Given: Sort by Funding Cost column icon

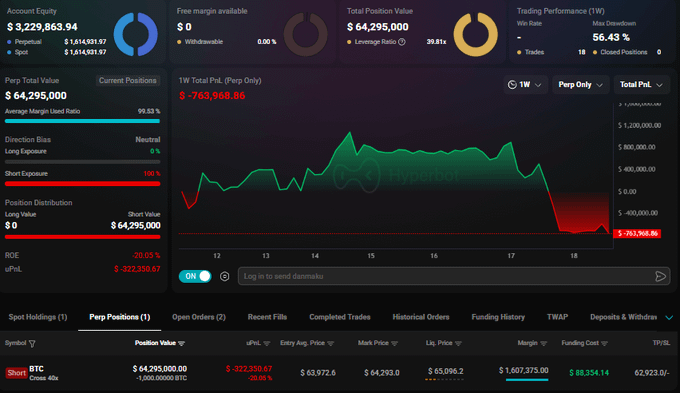Looking at the screenshot, I should click(605, 343).
